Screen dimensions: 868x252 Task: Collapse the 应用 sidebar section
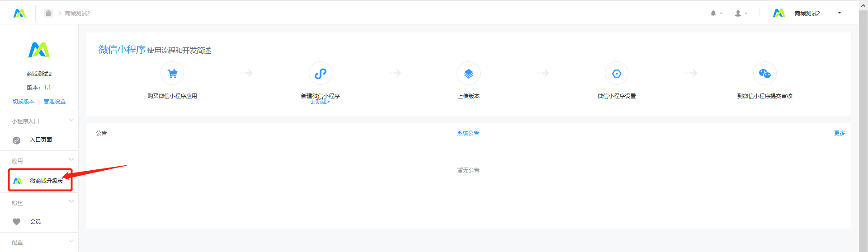pos(71,159)
